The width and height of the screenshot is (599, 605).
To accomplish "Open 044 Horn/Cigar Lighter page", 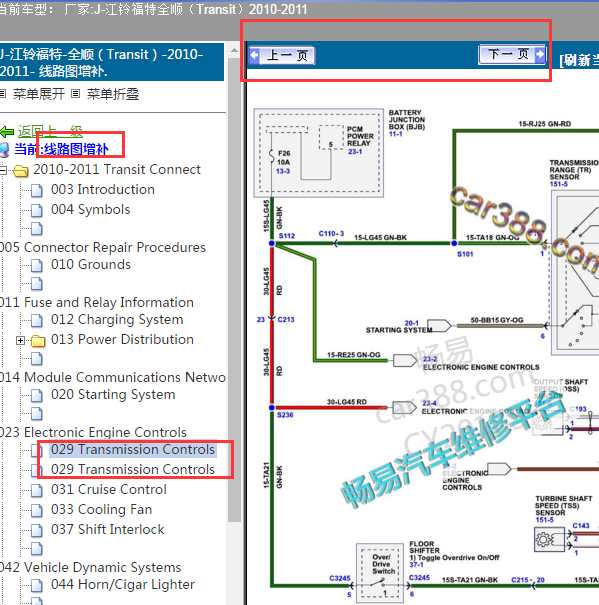I will (123, 585).
